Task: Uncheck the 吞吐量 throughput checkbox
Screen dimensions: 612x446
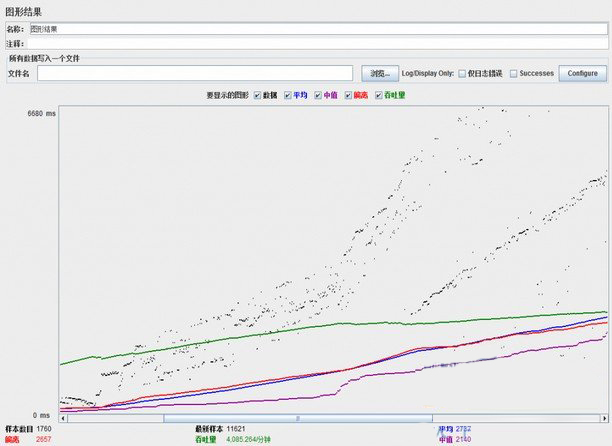Action: [379, 95]
